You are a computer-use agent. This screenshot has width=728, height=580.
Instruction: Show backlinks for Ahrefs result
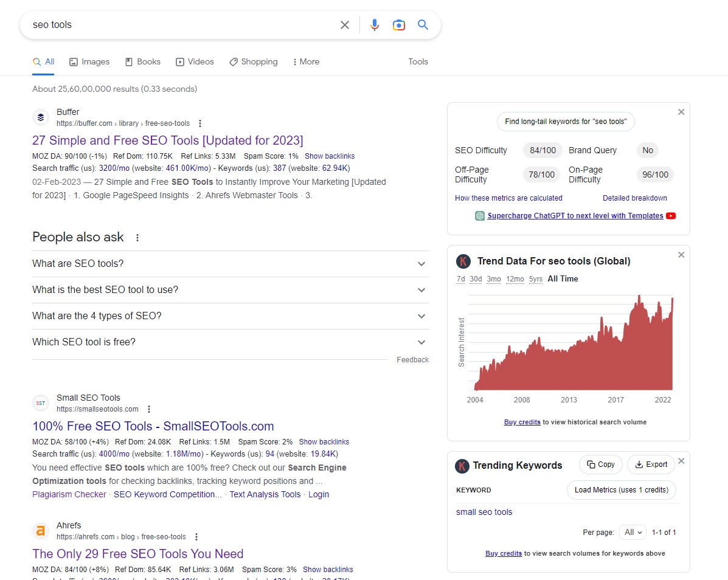pos(328,569)
